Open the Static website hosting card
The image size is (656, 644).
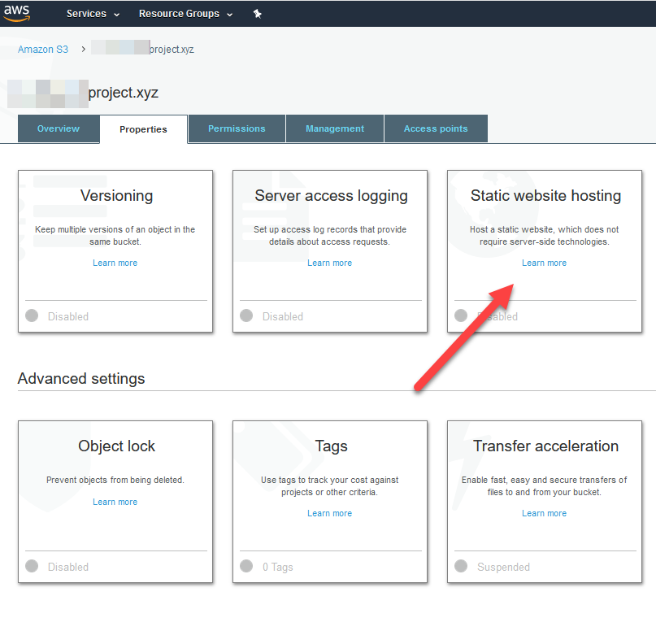pos(545,251)
